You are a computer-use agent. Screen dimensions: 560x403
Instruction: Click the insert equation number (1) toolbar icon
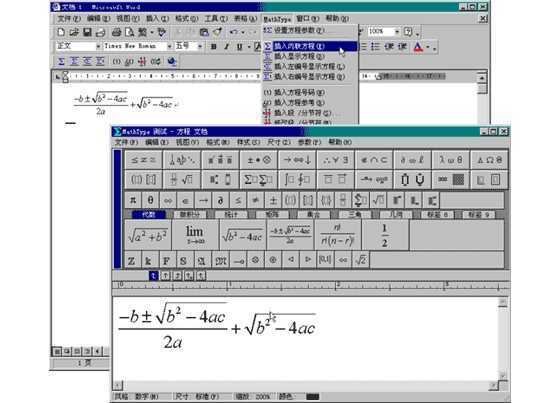tap(116, 61)
